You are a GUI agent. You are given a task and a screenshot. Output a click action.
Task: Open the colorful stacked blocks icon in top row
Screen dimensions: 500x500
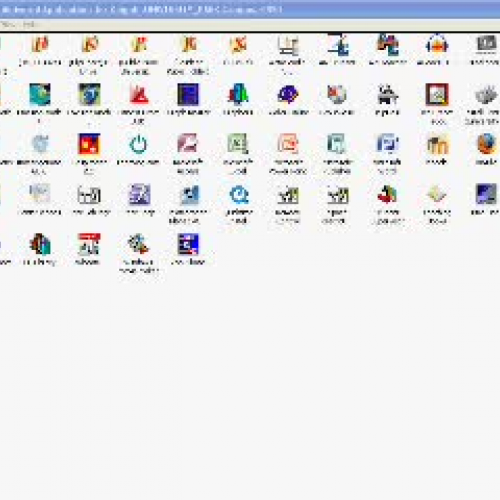388,44
